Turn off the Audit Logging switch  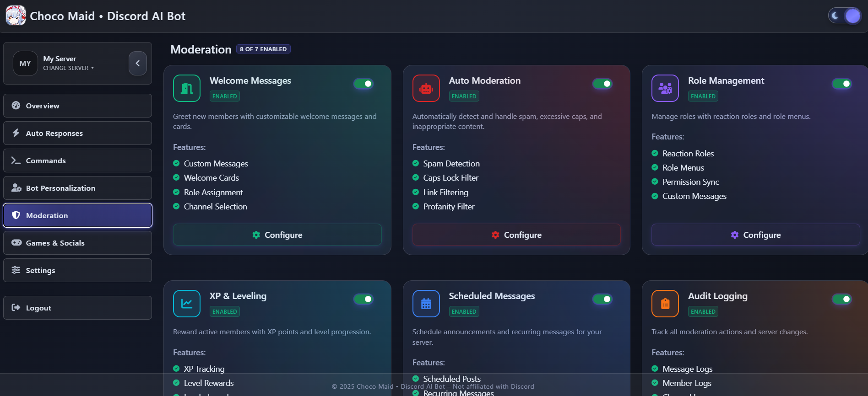point(842,299)
